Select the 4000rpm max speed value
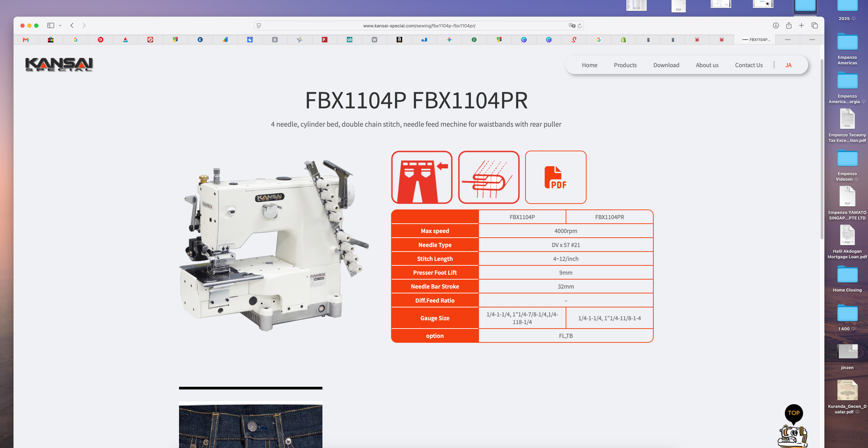 (x=566, y=231)
